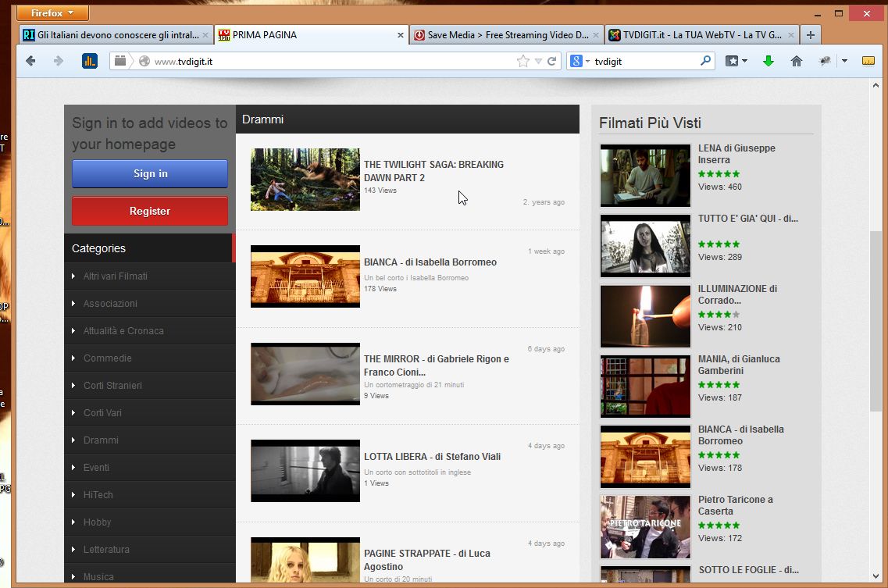Expand the Attualità e Cronaca category
The image size is (888, 588).
tap(149, 331)
